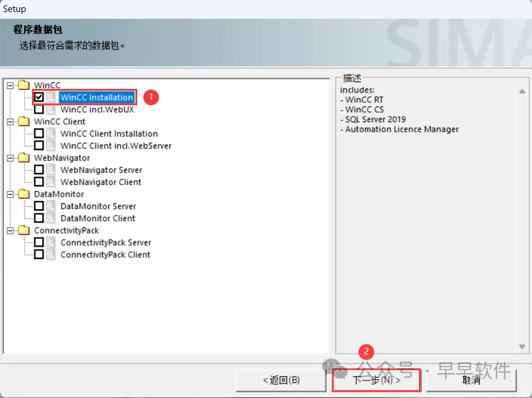Select the ConnectivityPack Server label
The height and width of the screenshot is (398, 532).
[106, 243]
